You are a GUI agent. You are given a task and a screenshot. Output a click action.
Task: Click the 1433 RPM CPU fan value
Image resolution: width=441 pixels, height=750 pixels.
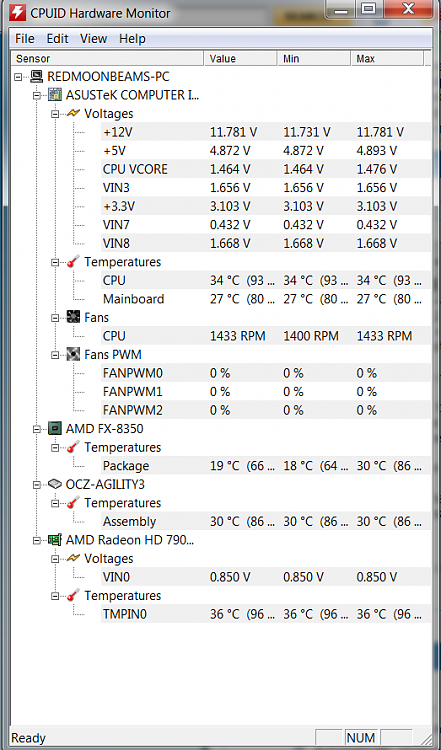(x=237, y=336)
